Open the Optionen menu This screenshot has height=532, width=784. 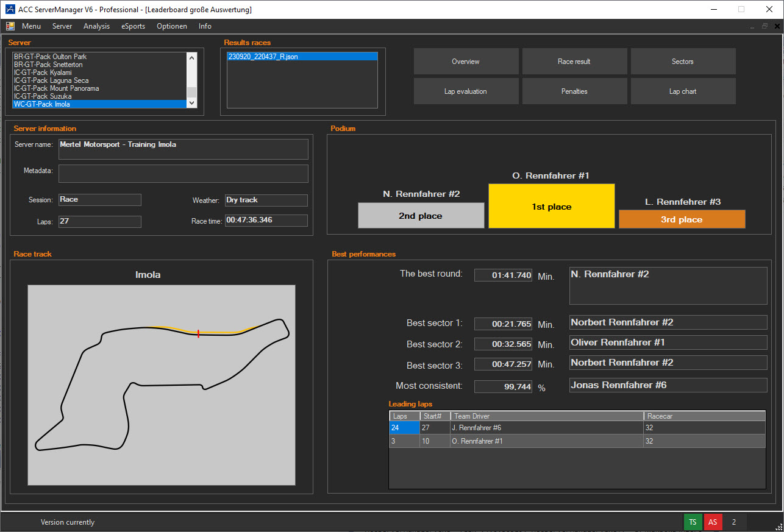pyautogui.click(x=171, y=26)
